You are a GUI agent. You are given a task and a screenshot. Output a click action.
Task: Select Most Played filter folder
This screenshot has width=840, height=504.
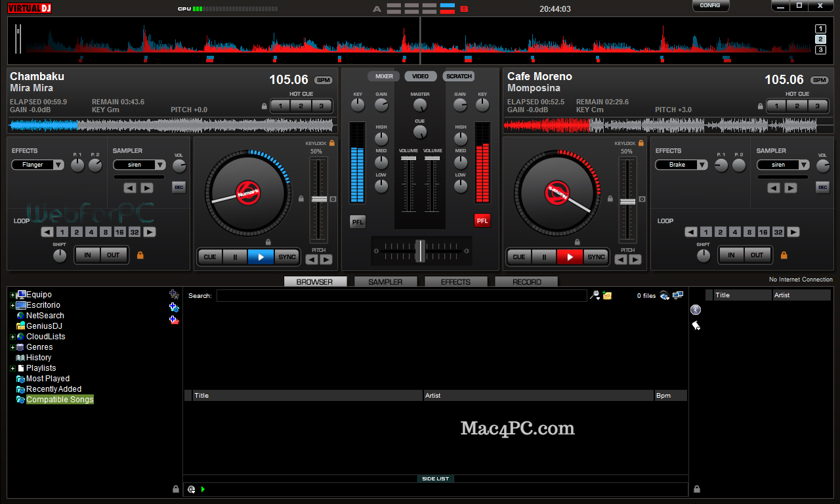[47, 379]
